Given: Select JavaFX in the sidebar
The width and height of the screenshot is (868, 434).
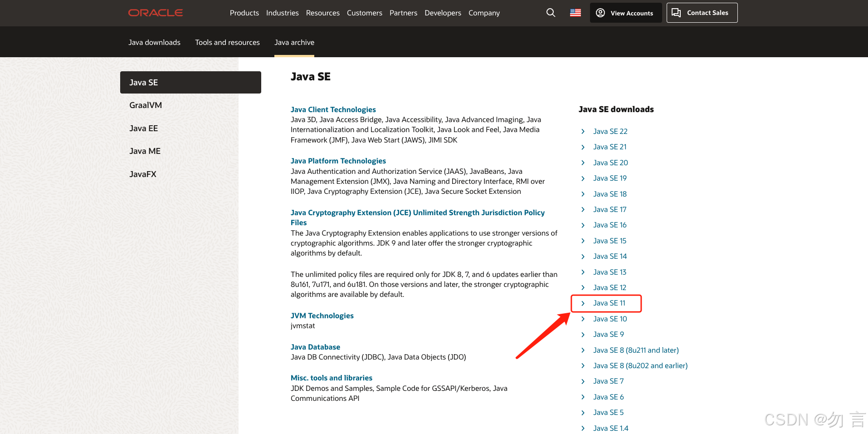Looking at the screenshot, I should coord(142,174).
